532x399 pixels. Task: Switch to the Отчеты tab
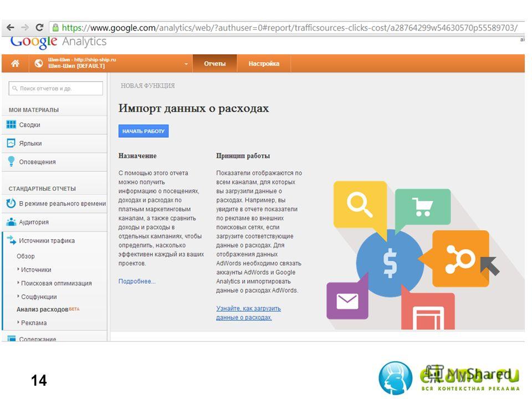point(214,63)
